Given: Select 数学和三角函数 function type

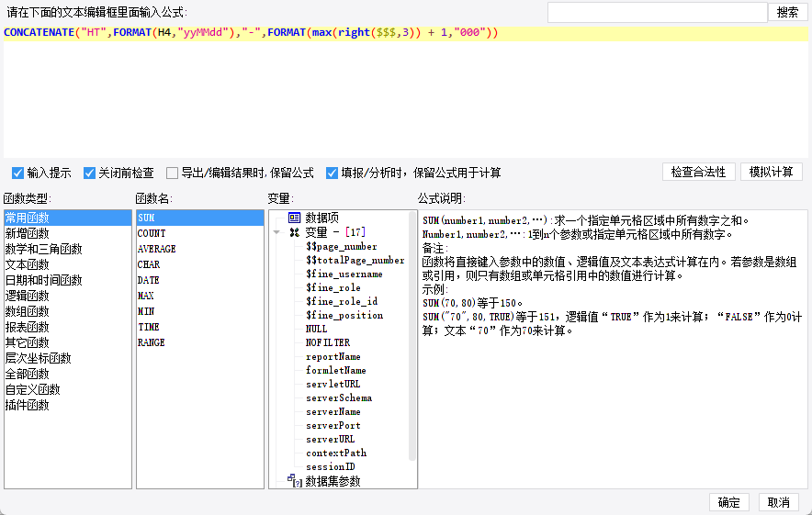Looking at the screenshot, I should point(68,249).
